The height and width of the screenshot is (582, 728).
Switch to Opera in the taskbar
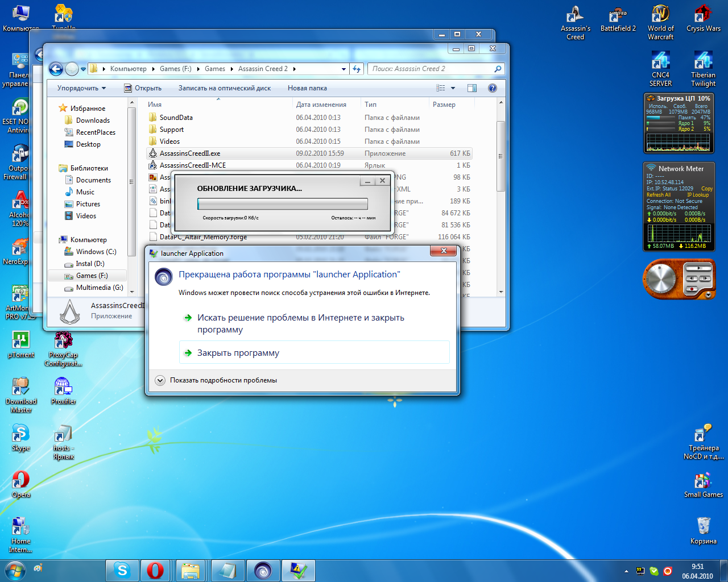click(155, 571)
